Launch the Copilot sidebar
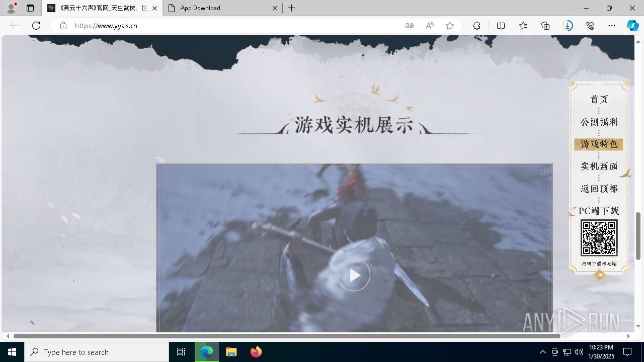644x362 pixels. point(632,26)
